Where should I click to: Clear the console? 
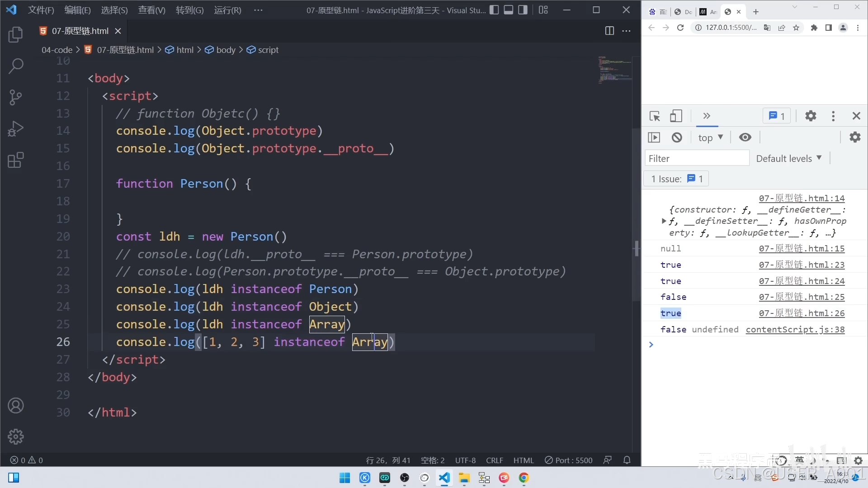click(x=677, y=137)
